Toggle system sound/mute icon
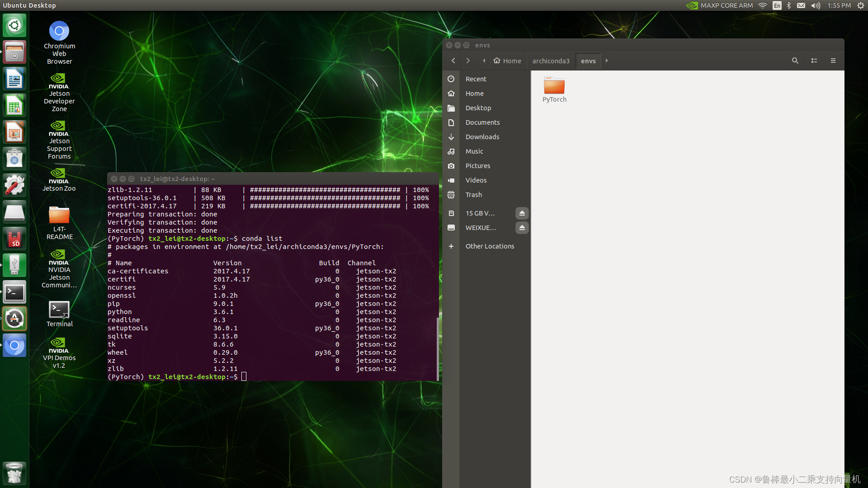 817,5
